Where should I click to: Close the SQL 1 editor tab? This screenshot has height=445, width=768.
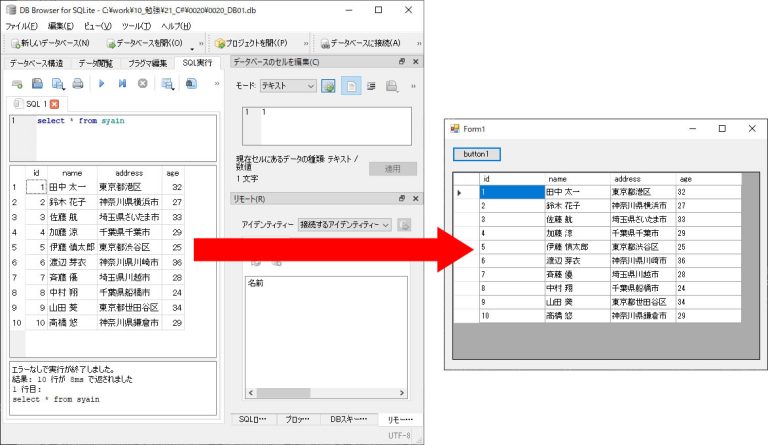[x=54, y=104]
